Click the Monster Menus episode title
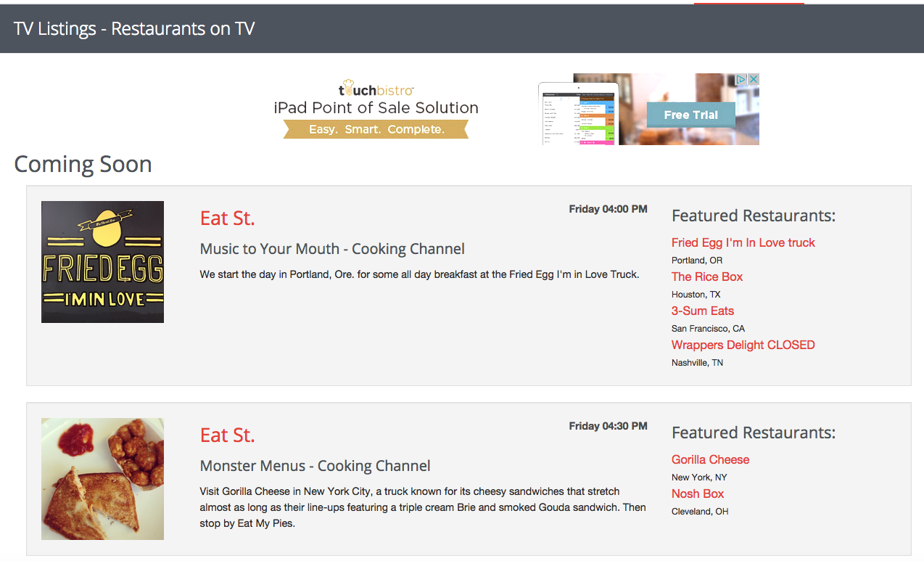The image size is (924, 561). click(x=314, y=465)
